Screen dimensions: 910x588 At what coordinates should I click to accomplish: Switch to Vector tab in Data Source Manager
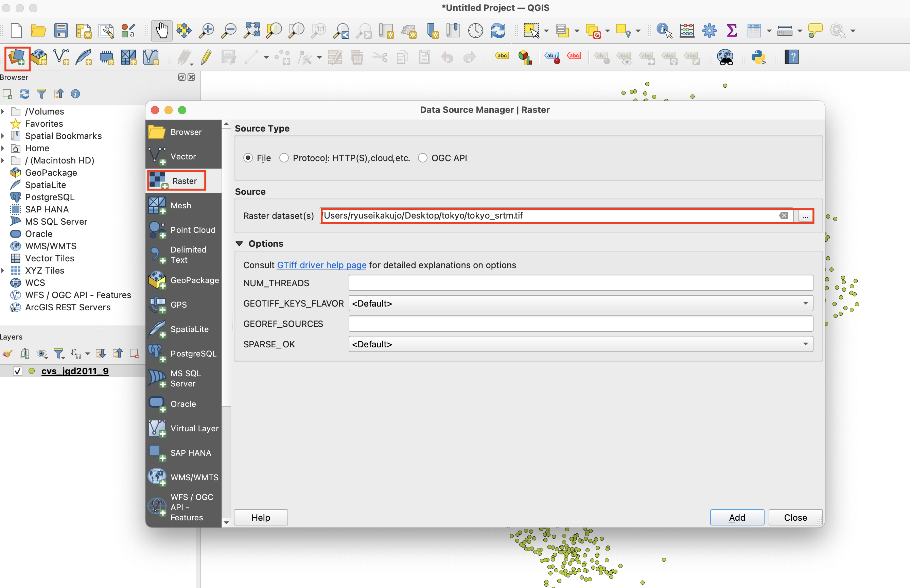click(183, 157)
